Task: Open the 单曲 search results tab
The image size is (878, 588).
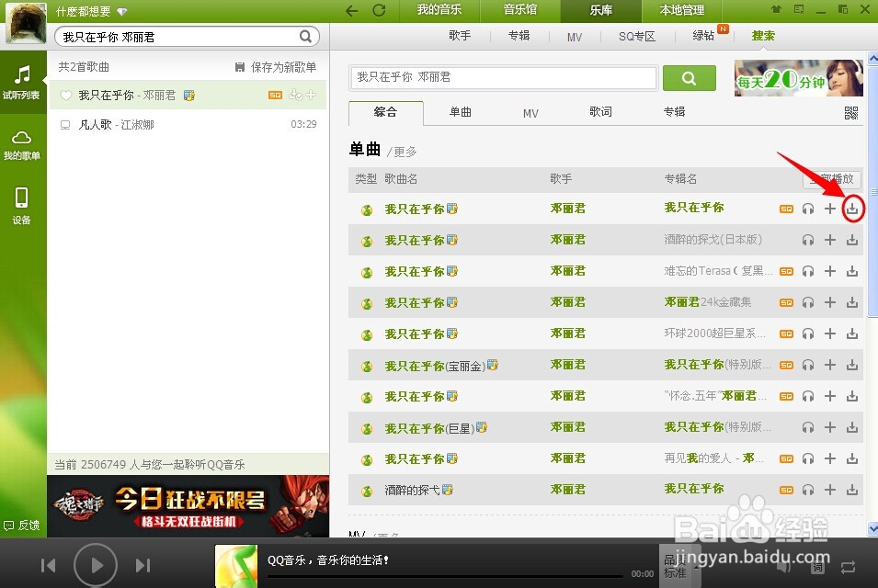Action: pos(461,111)
